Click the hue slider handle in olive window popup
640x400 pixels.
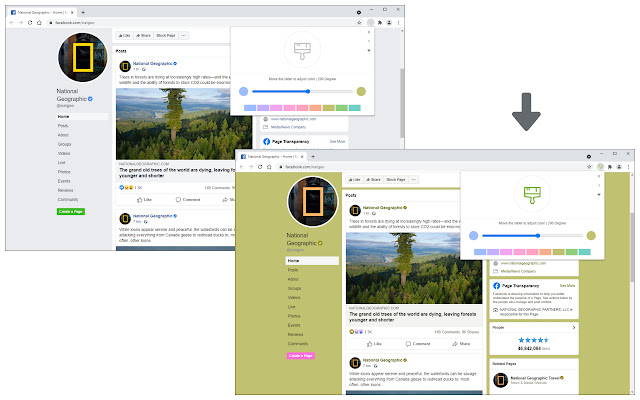[538, 236]
